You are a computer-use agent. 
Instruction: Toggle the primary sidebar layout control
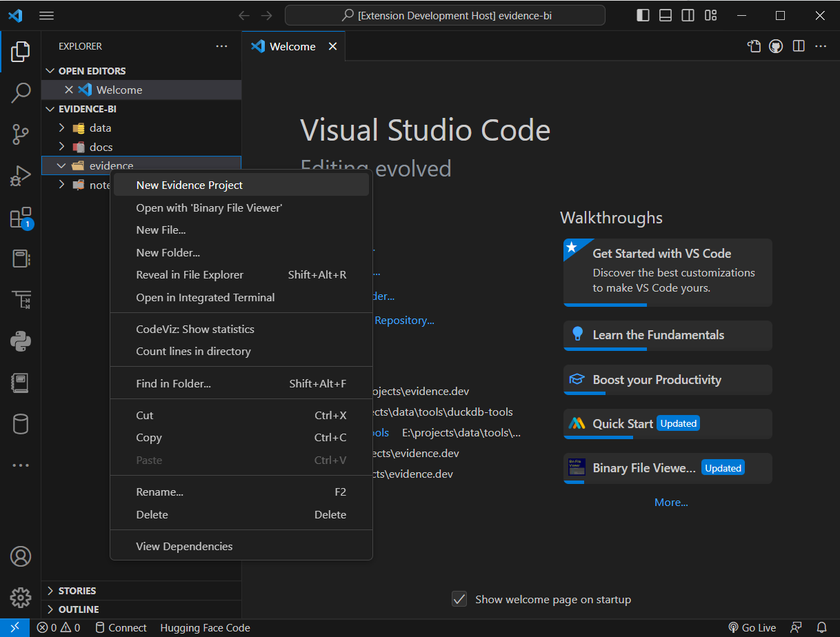[x=642, y=14]
